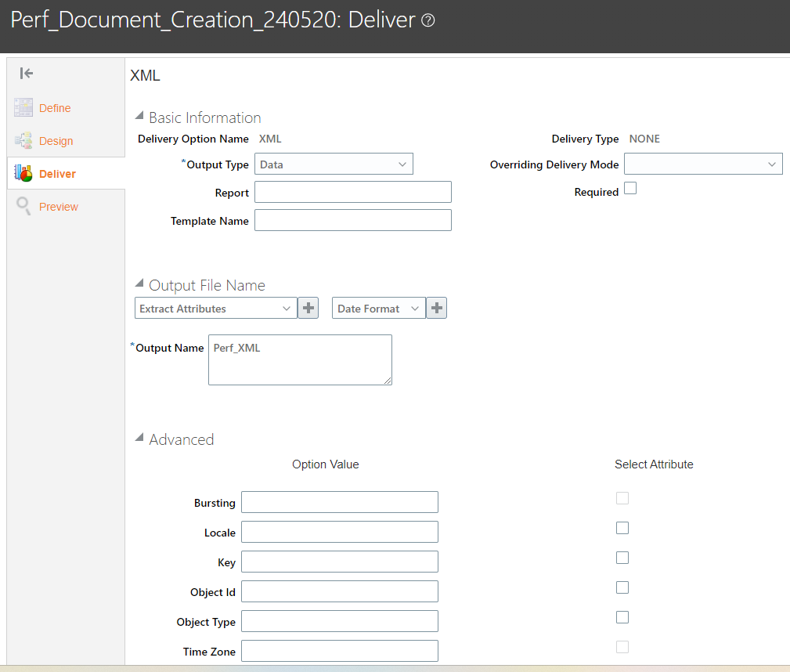Collapse the Advanced section

pos(139,438)
